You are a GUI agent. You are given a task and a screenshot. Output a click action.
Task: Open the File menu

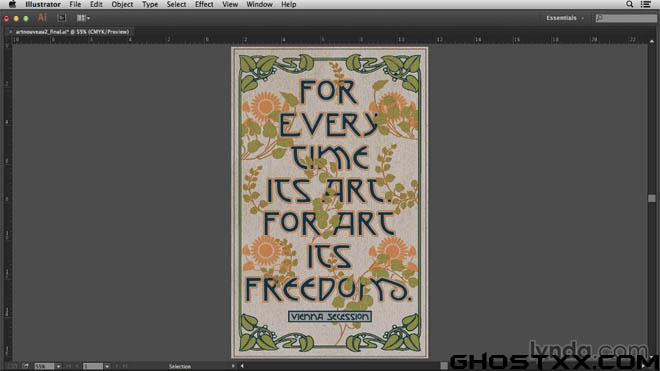tap(75, 4)
